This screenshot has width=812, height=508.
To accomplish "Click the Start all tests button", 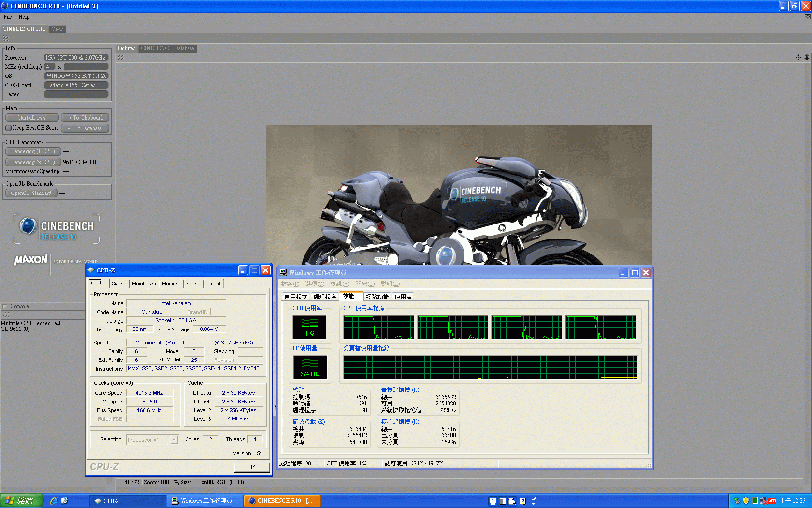I will 32,118.
